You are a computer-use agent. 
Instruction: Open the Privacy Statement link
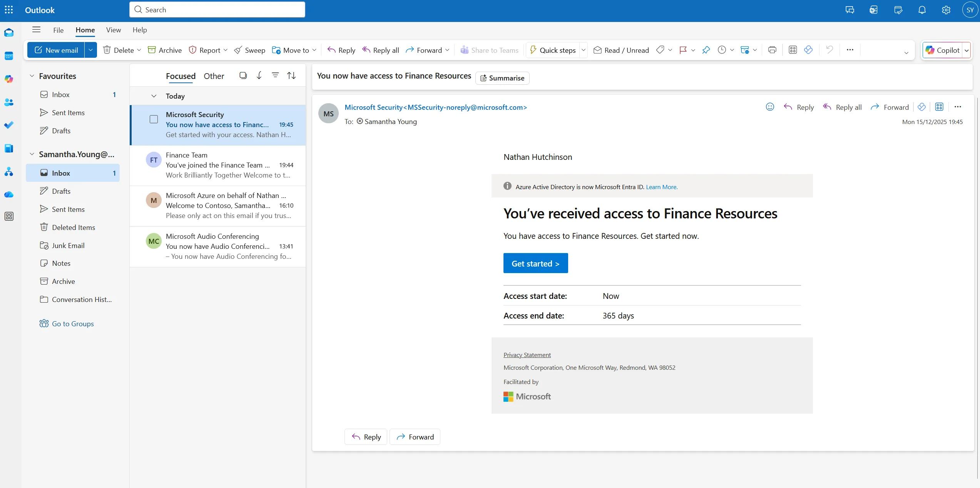(527, 355)
